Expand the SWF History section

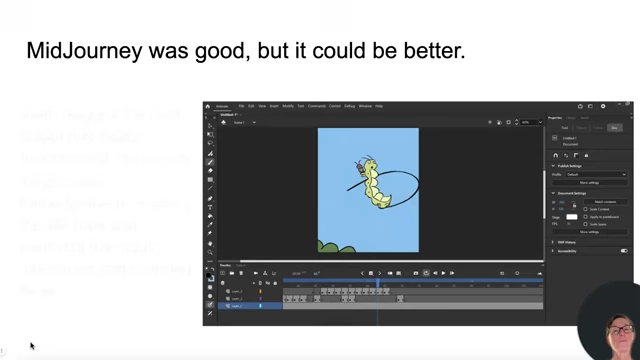[x=553, y=242]
